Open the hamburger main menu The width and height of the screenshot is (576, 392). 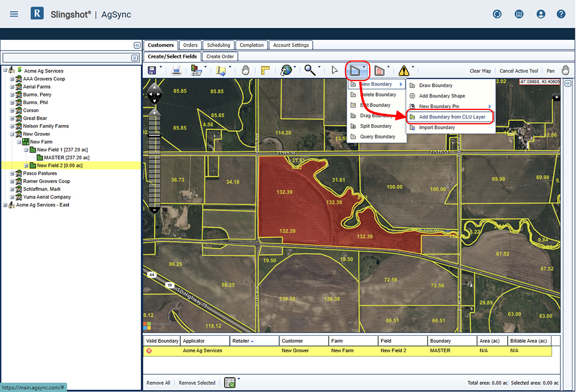click(x=14, y=14)
